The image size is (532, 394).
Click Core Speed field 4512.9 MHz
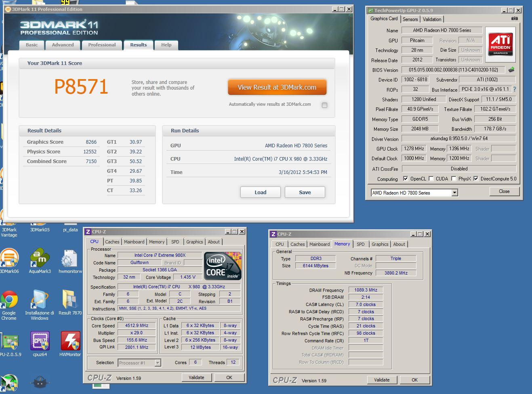[x=137, y=325]
